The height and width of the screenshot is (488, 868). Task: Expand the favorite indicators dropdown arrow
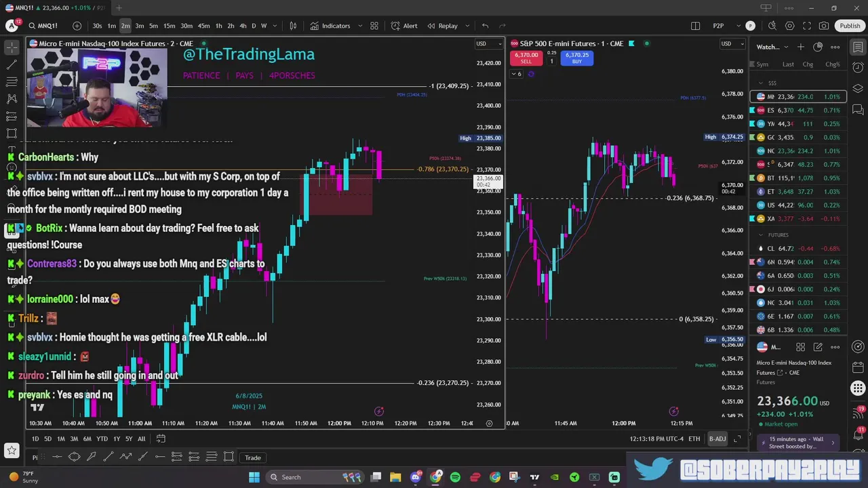point(360,26)
